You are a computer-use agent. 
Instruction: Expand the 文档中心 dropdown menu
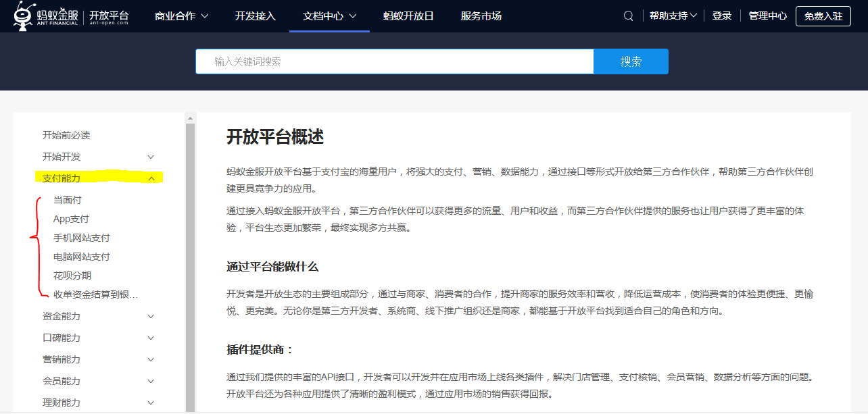click(330, 16)
